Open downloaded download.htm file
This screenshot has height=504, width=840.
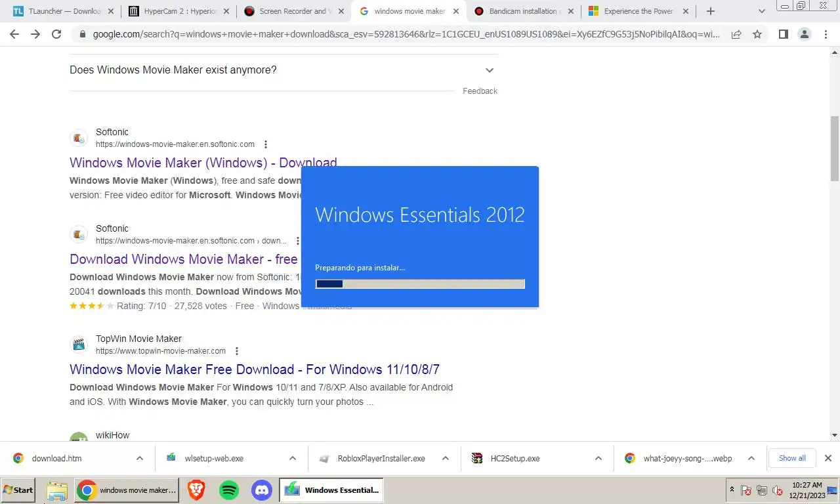(x=57, y=458)
